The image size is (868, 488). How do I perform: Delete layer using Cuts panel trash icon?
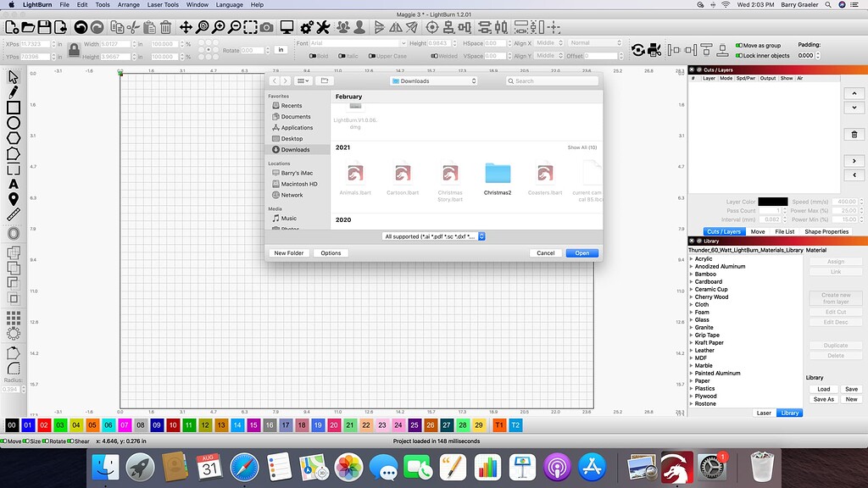tap(854, 135)
